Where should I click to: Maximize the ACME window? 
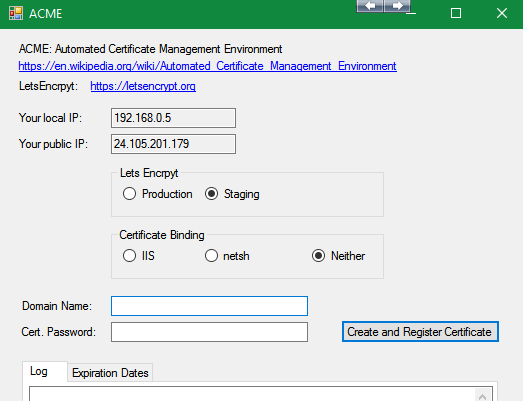[x=456, y=13]
